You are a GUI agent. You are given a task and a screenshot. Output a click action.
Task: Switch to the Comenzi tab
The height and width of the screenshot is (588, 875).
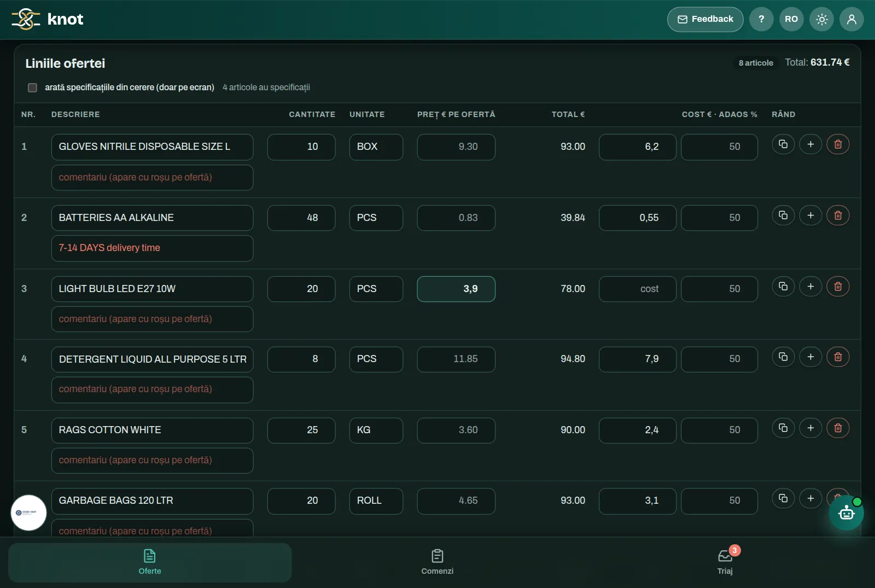point(437,562)
